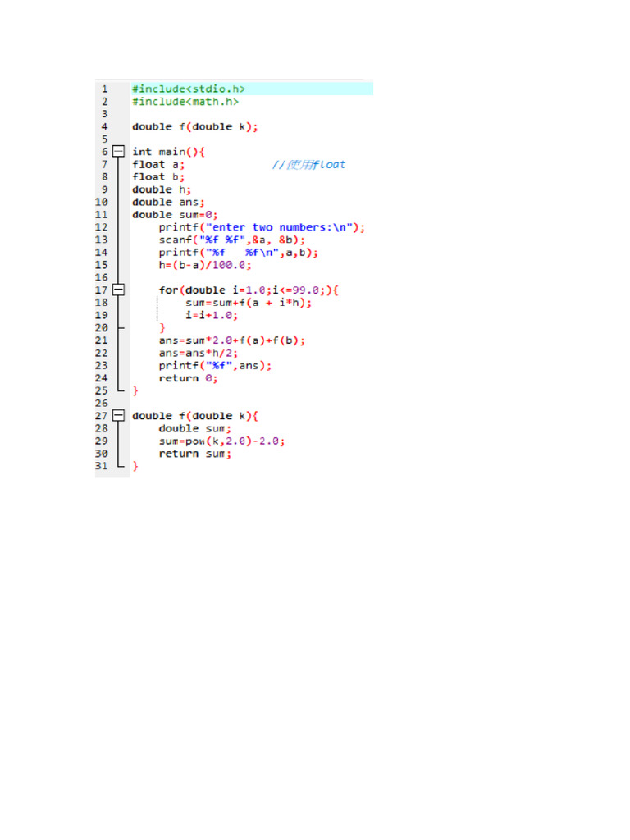Viewport: 630px width, 840px height.
Task: Click line number 1 in gutter
Action: click(x=104, y=89)
